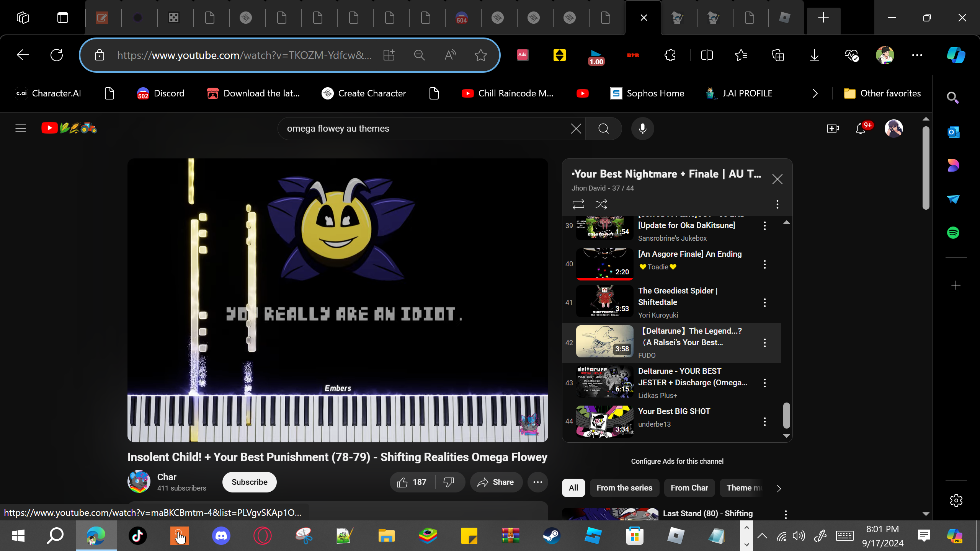
Task: Expand more favorites bar chevron
Action: (815, 93)
